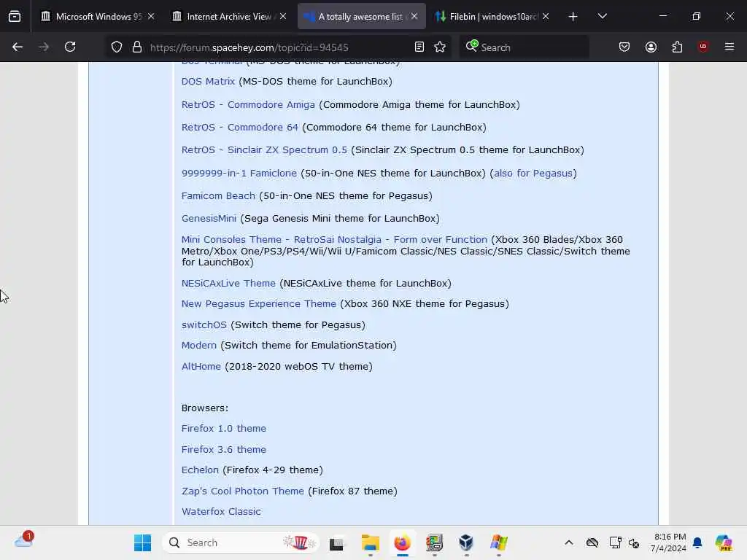Open Firefox account menu
Screen dimensions: 747x560
[x=651, y=47]
